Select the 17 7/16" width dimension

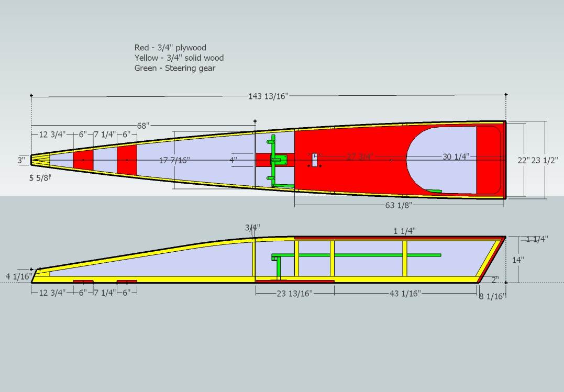pyautogui.click(x=174, y=160)
